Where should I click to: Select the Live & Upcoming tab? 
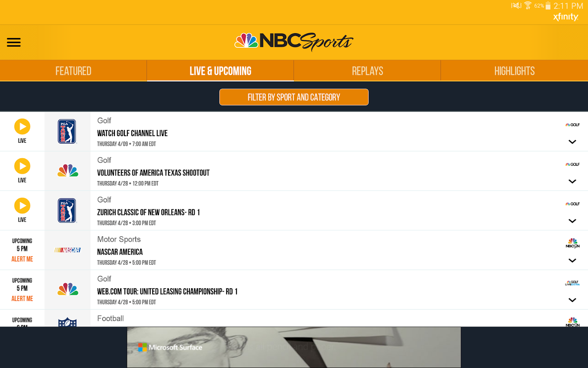[x=220, y=71]
